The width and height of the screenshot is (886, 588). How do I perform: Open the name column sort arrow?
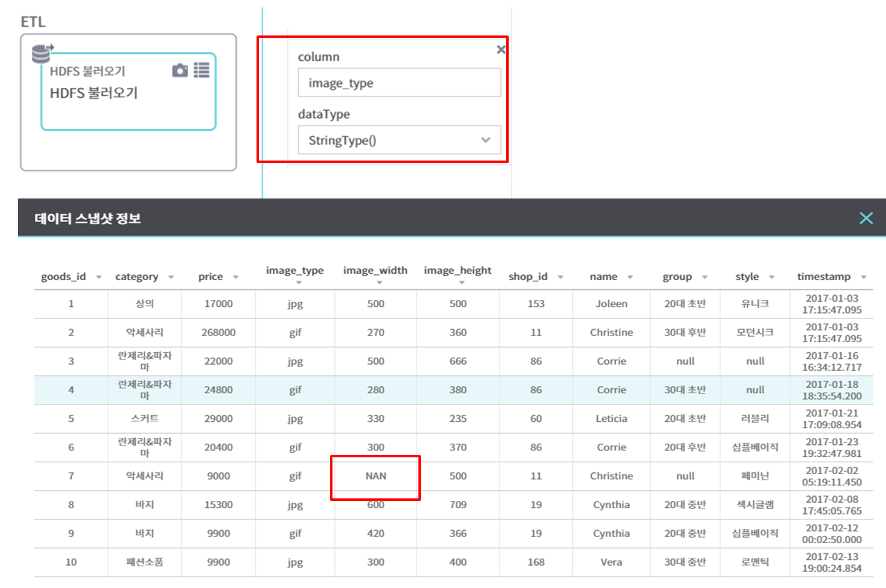[x=630, y=278]
